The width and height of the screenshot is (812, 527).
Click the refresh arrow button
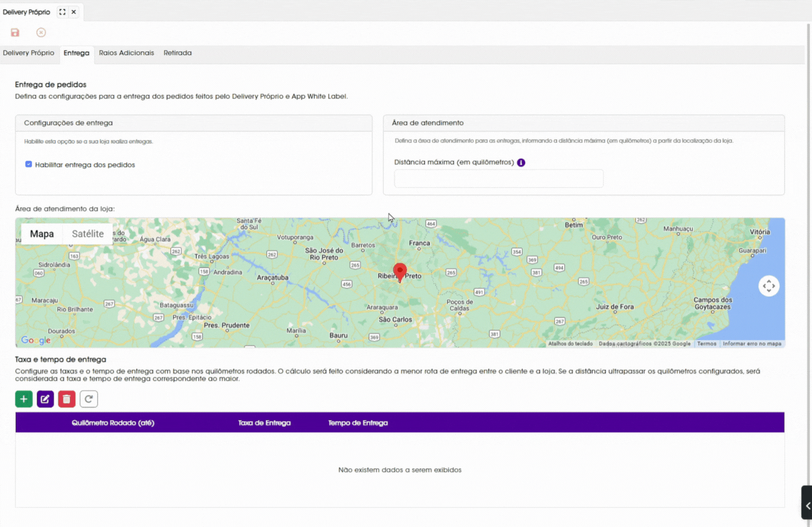(x=89, y=399)
